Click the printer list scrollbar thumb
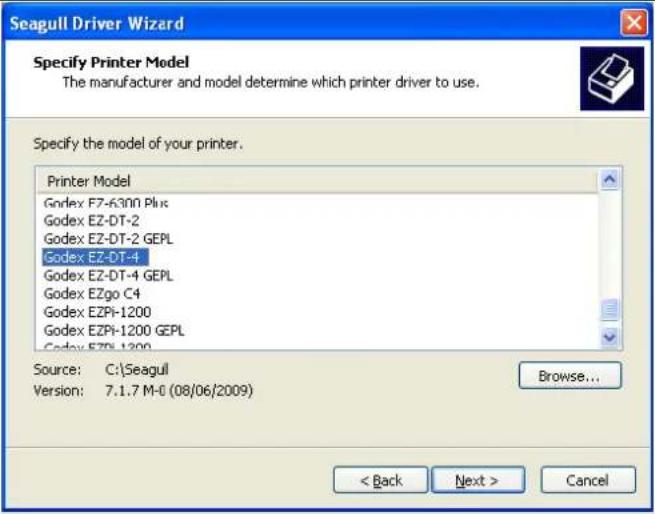655x514 pixels. click(x=609, y=310)
